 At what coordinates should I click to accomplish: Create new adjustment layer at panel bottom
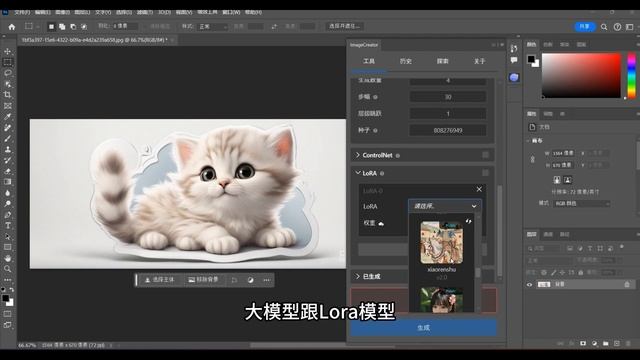tap(594, 344)
